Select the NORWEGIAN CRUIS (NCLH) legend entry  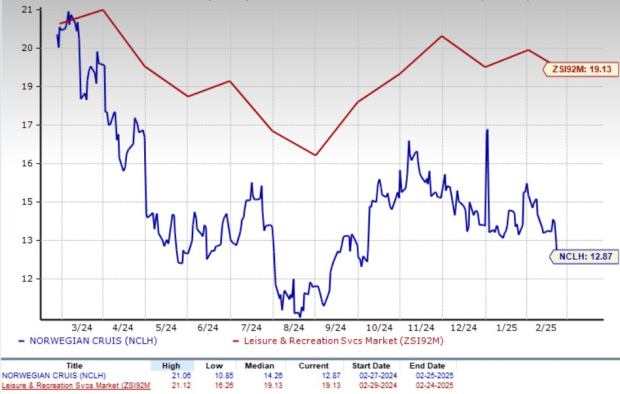tap(93, 341)
